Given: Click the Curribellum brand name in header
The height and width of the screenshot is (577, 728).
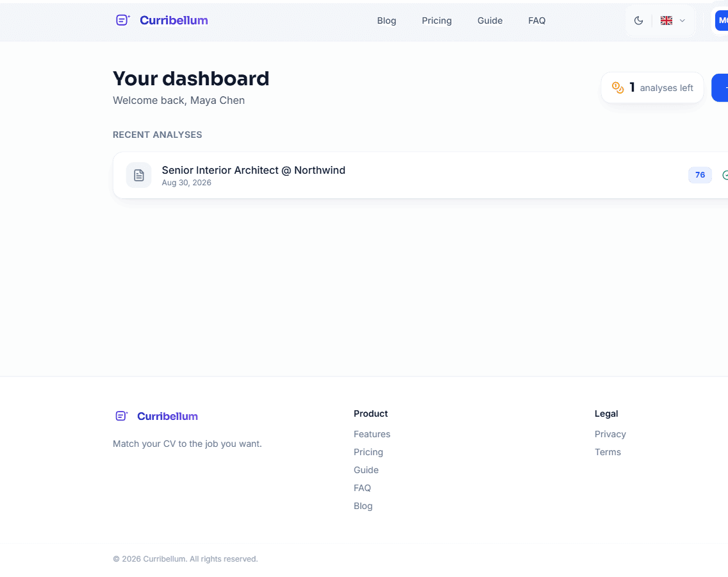Looking at the screenshot, I should (174, 21).
